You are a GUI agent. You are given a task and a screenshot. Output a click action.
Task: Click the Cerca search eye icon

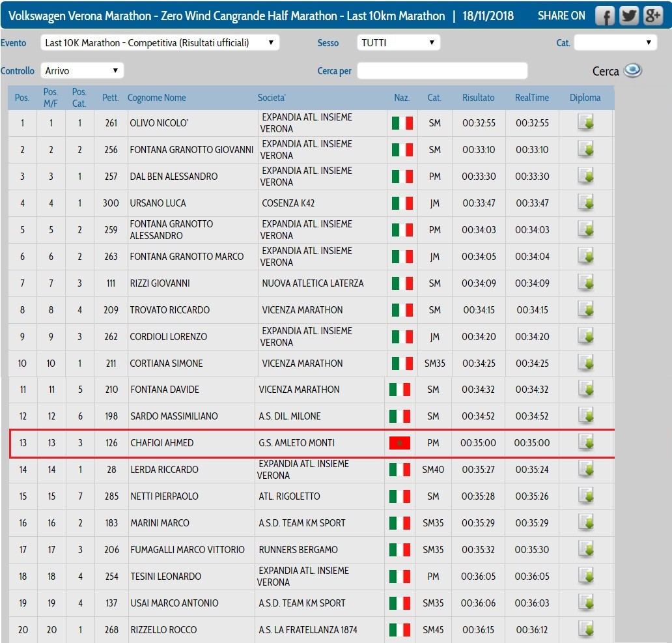pyautogui.click(x=632, y=70)
